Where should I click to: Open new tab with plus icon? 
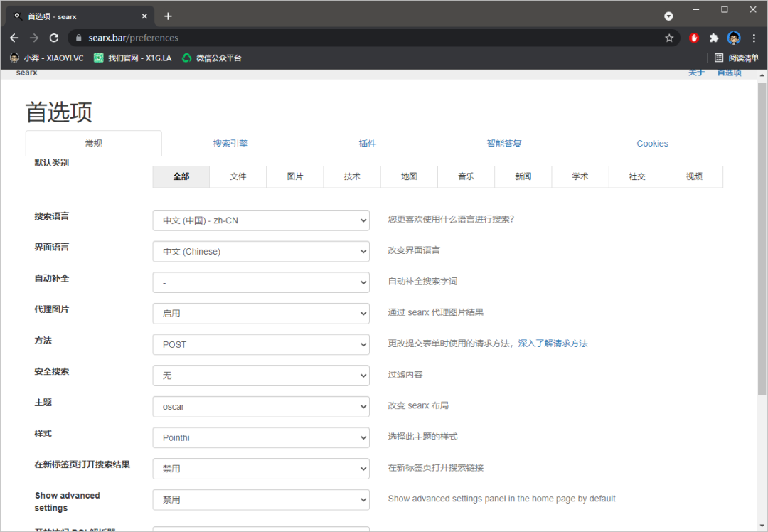[168, 16]
